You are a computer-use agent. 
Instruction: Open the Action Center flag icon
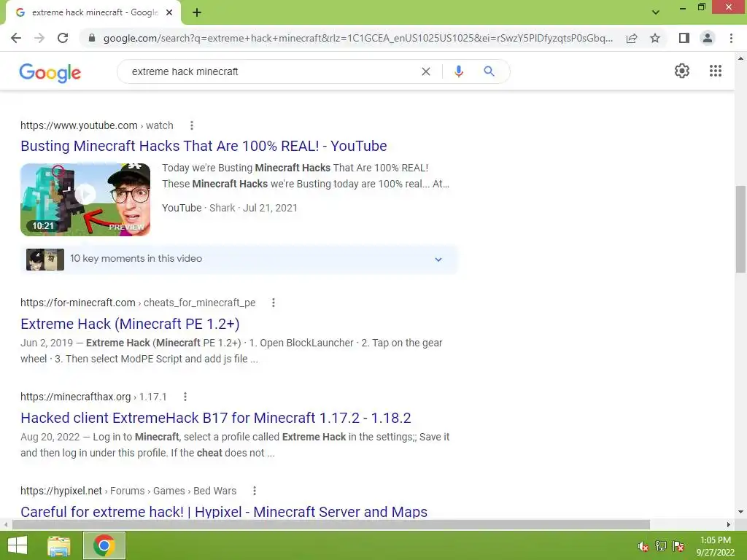[678, 546]
